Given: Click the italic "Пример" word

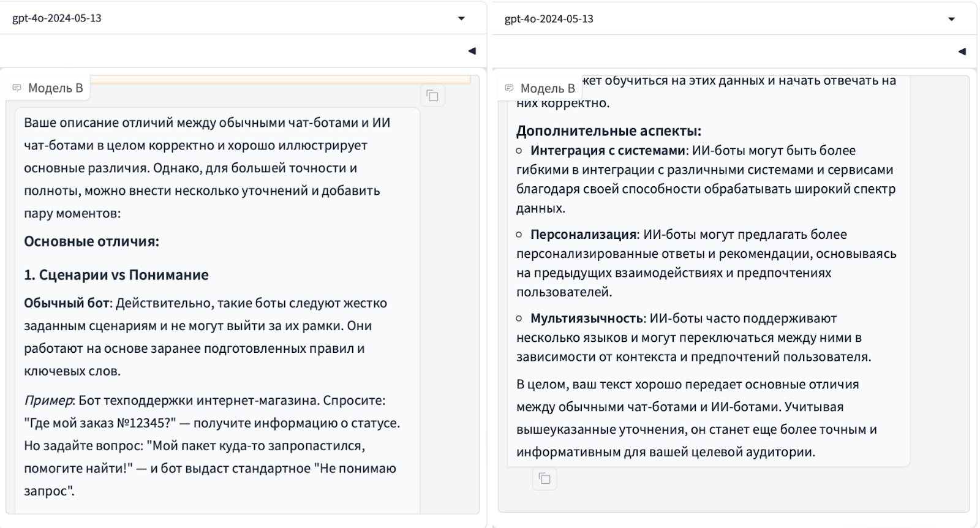Looking at the screenshot, I should (x=48, y=401).
